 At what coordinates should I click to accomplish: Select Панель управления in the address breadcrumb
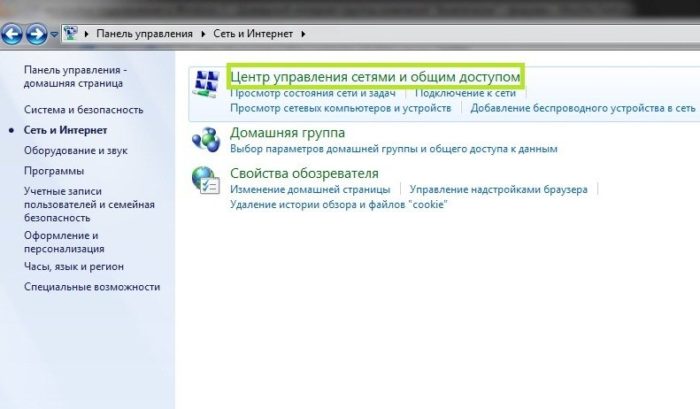144,34
